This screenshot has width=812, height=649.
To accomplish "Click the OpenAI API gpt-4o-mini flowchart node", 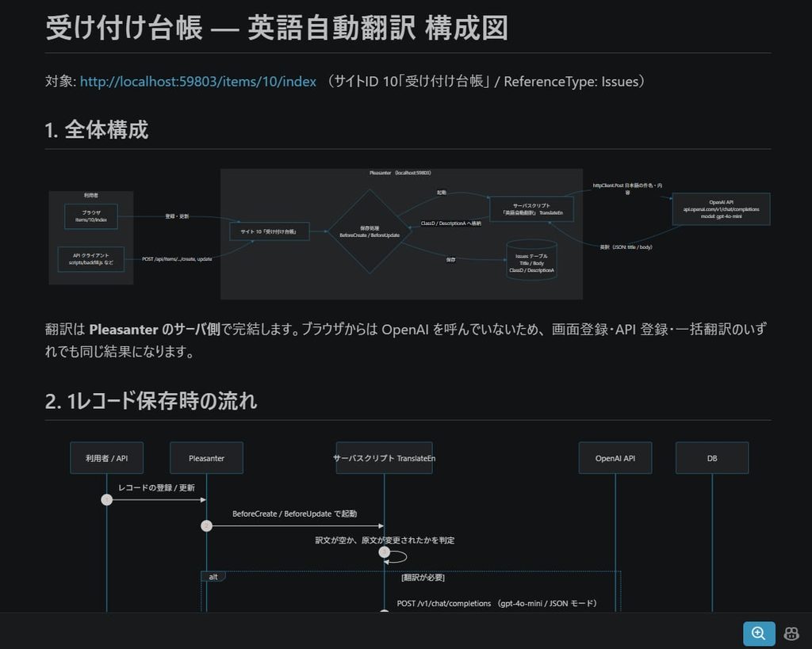I will [721, 209].
